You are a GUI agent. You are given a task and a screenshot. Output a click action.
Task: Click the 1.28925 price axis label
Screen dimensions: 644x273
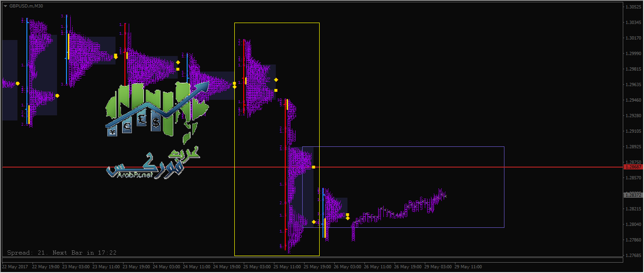(x=633, y=147)
